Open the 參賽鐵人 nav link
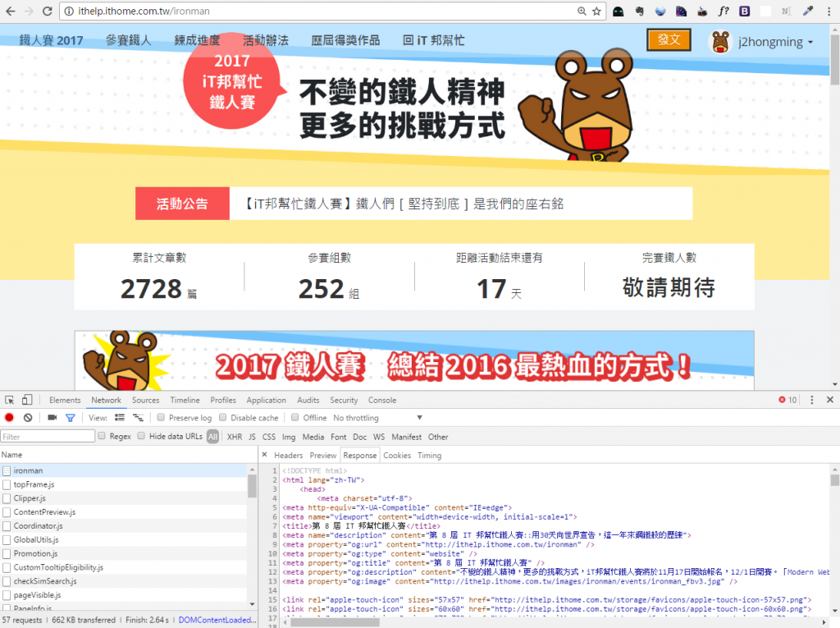Screen dimensions: 840x628 click(x=129, y=40)
